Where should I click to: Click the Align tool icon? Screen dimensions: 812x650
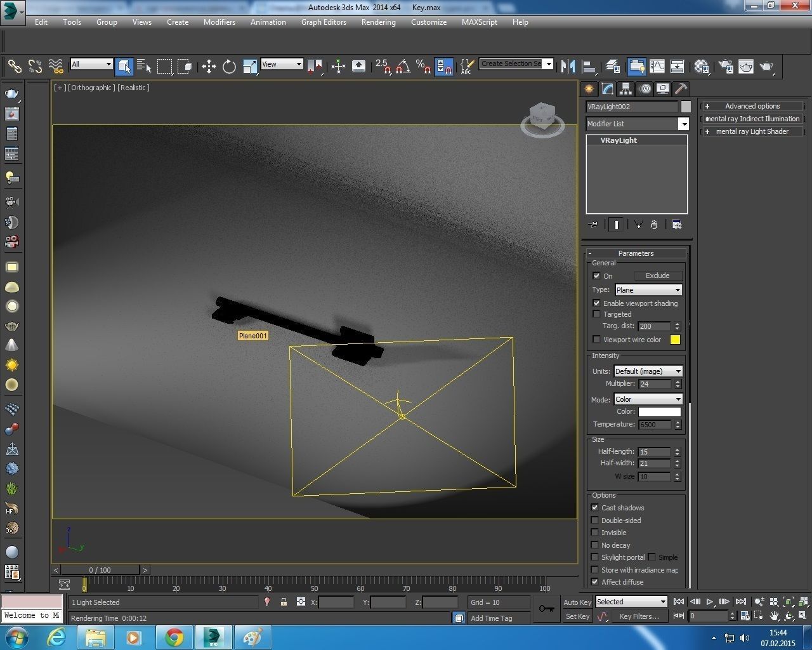(x=589, y=66)
